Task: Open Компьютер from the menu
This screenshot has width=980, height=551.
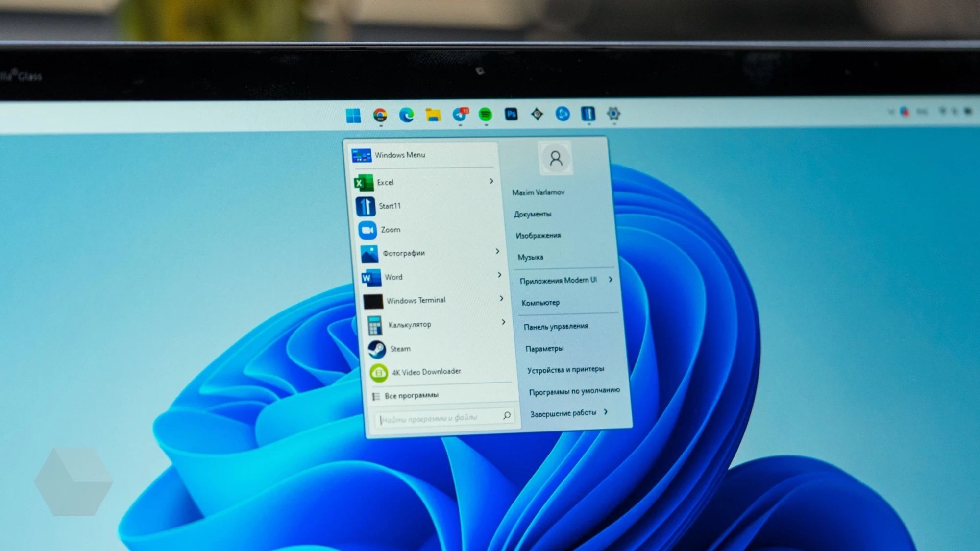Action: (x=540, y=303)
